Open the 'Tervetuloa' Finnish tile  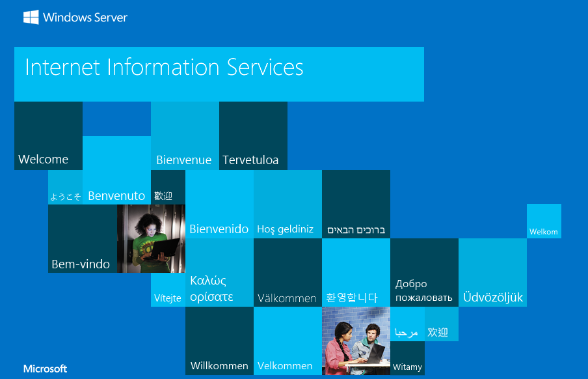[253, 135]
